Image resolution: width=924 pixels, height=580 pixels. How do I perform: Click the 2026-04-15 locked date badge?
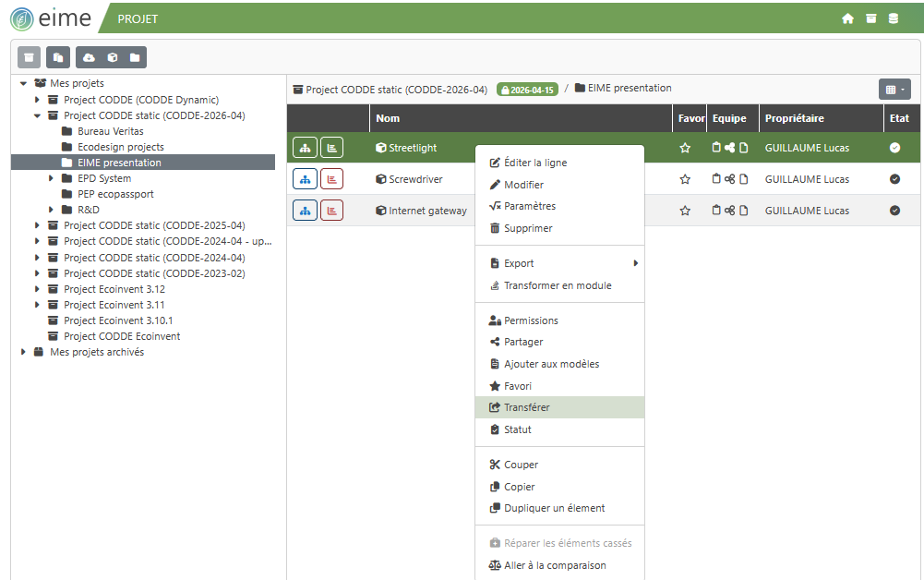(x=527, y=90)
